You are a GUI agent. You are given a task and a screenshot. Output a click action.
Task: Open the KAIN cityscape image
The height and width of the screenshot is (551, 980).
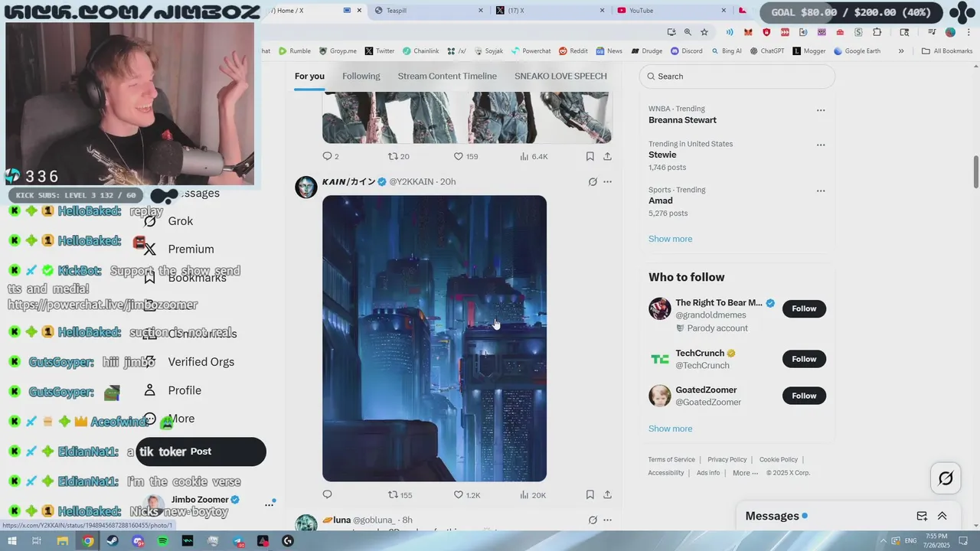pyautogui.click(x=434, y=338)
